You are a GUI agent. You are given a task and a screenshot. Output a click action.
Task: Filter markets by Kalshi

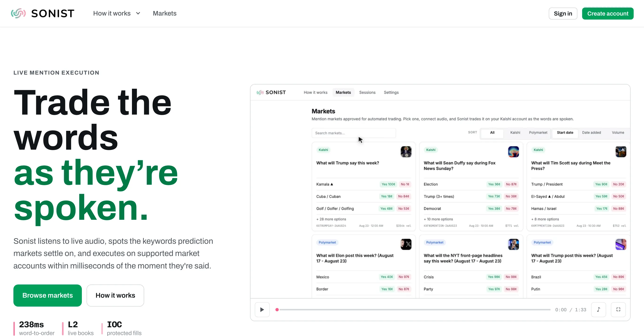pyautogui.click(x=515, y=132)
